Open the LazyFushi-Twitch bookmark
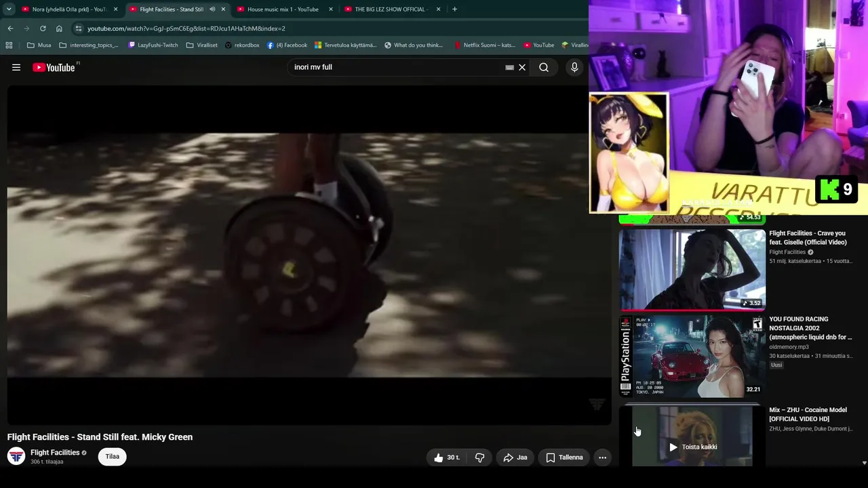The width and height of the screenshot is (868, 488). (x=153, y=45)
